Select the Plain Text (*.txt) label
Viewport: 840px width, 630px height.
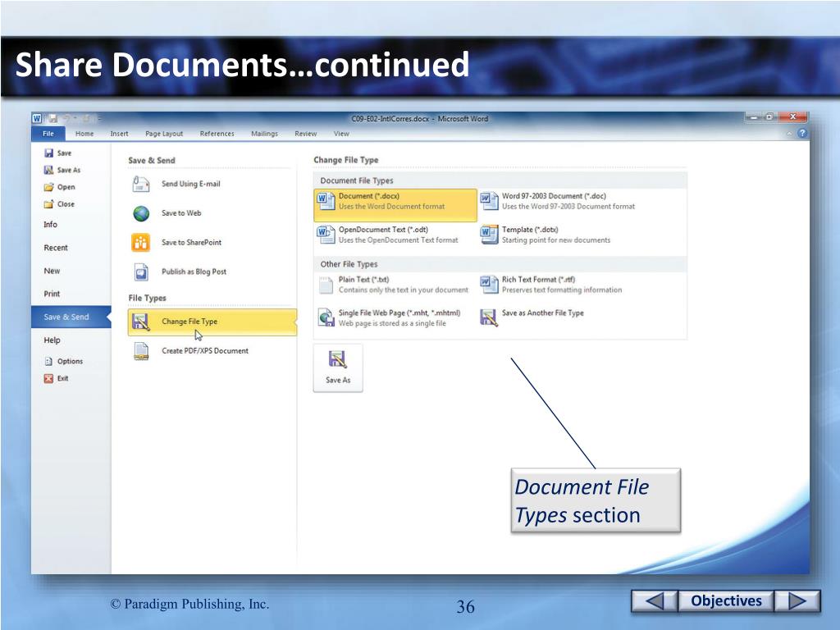click(x=363, y=280)
